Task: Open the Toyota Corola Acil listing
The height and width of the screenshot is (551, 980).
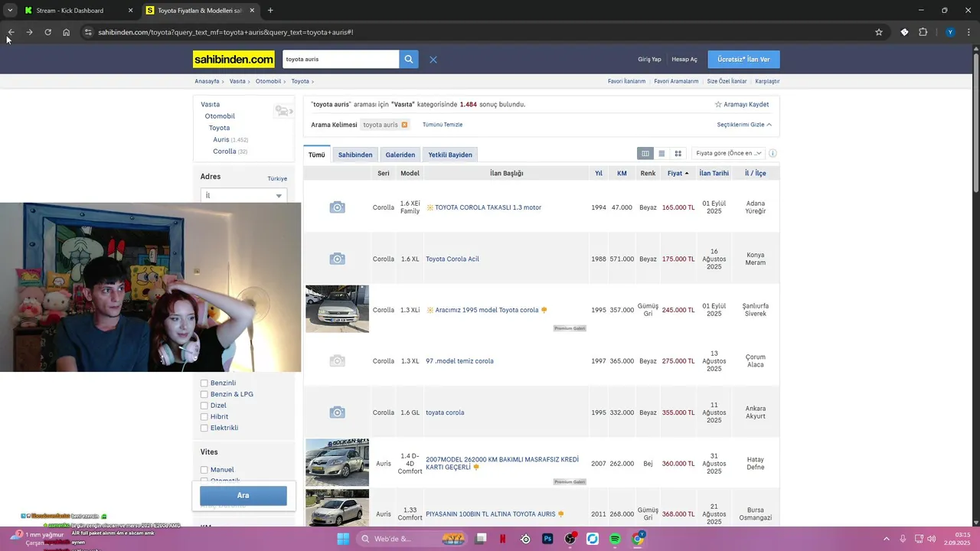Action: tap(452, 259)
